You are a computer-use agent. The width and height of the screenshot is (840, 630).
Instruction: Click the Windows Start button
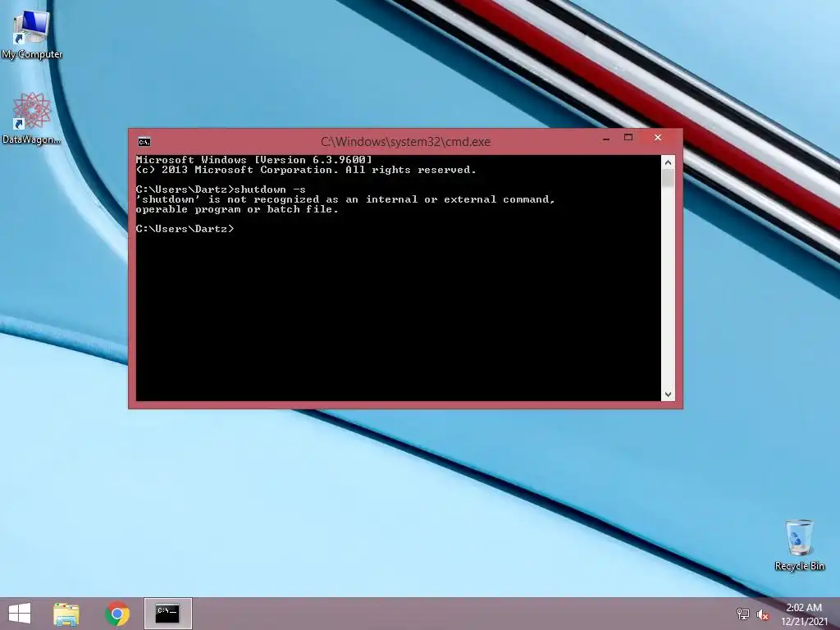20,614
